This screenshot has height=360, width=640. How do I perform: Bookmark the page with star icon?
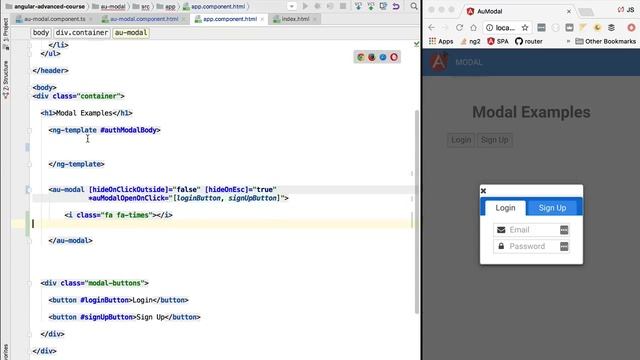pos(525,27)
